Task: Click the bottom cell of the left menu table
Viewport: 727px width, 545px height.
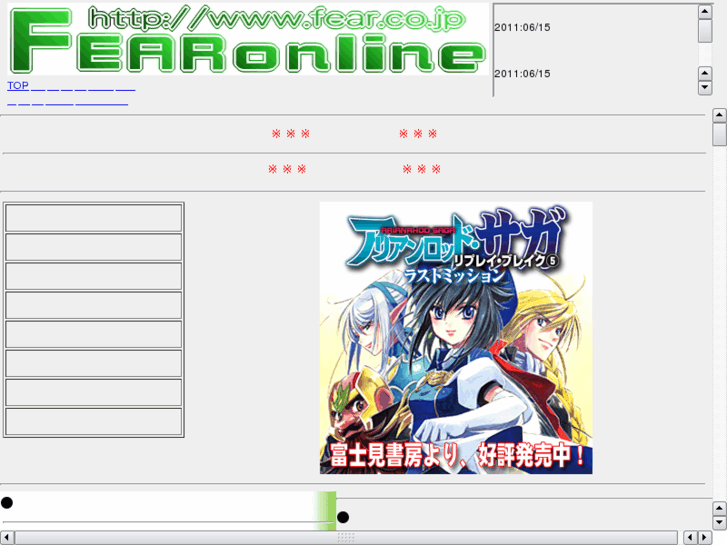Action: (x=94, y=422)
